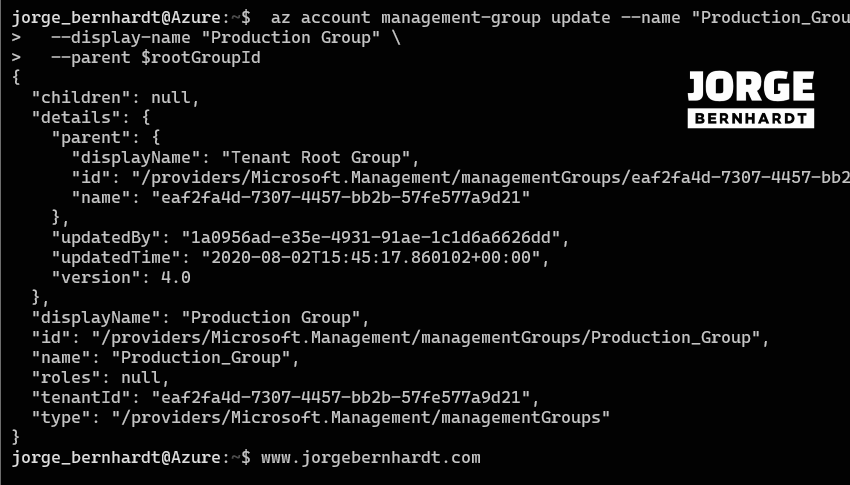Click the Jorge Bernhardt logo
This screenshot has width=850, height=485.
751,100
